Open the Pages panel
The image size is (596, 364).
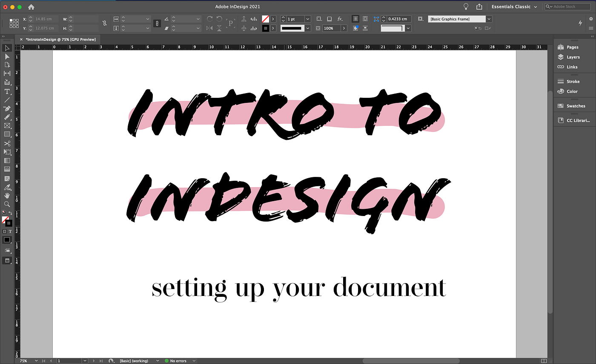(572, 47)
